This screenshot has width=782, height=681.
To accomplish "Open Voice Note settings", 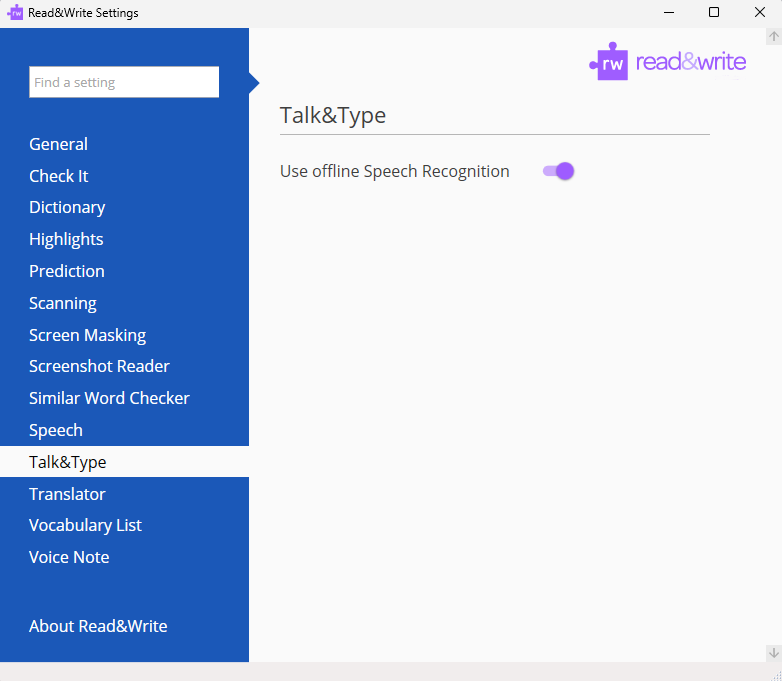I will [x=69, y=557].
